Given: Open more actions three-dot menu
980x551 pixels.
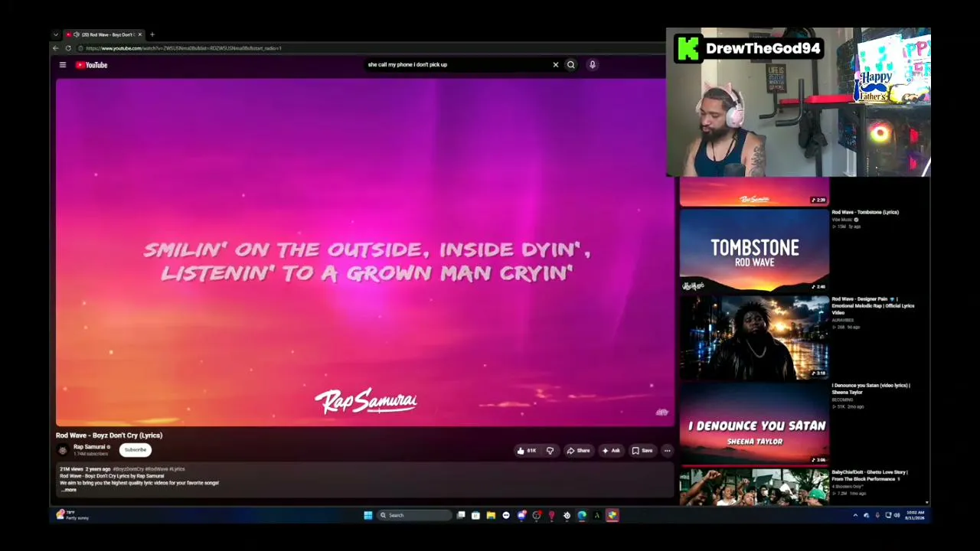Looking at the screenshot, I should [667, 451].
